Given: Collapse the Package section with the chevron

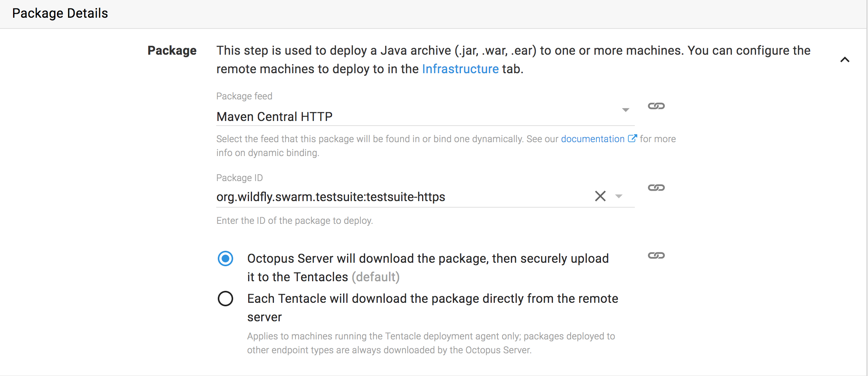Looking at the screenshot, I should pos(845,60).
